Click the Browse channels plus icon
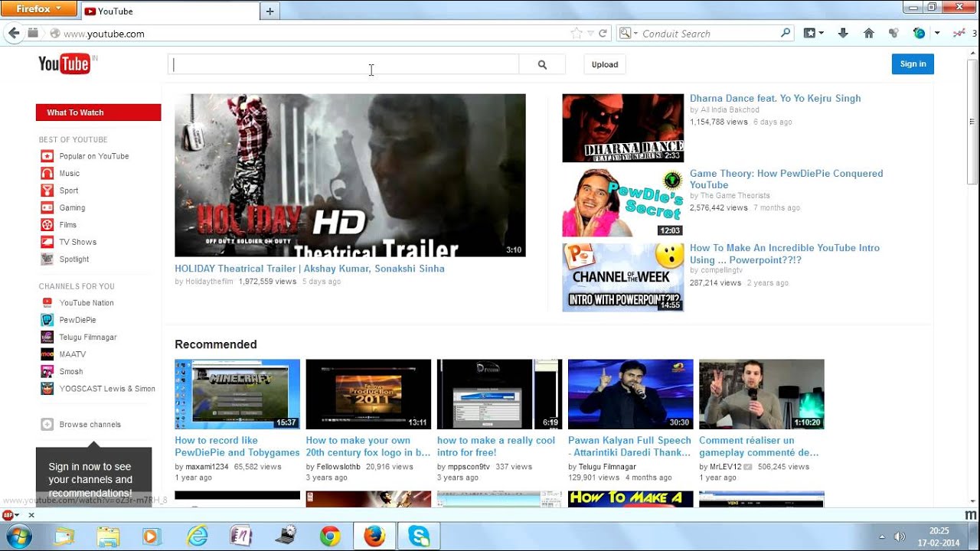The width and height of the screenshot is (980, 551). click(x=47, y=424)
